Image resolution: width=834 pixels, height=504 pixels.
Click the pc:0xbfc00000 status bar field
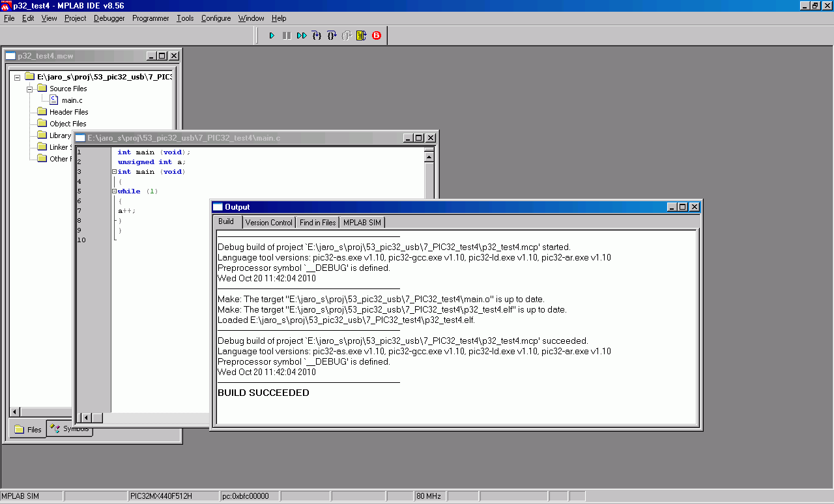(250, 496)
